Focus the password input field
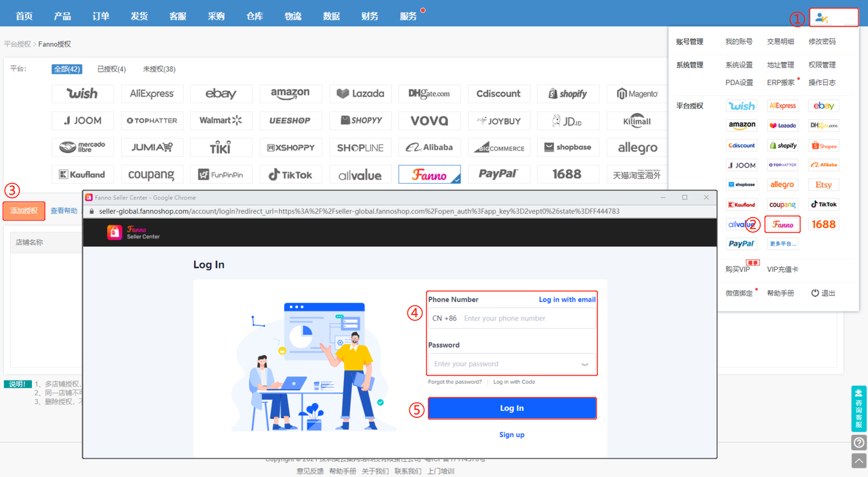Viewport: 868px width, 477px height. [x=512, y=364]
